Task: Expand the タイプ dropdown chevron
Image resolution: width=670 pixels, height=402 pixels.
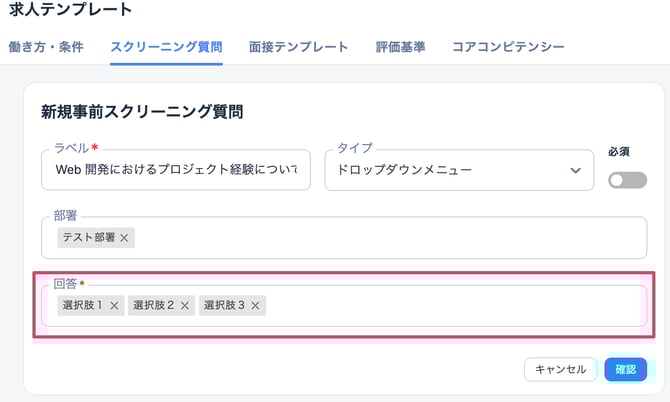Action: pos(575,171)
